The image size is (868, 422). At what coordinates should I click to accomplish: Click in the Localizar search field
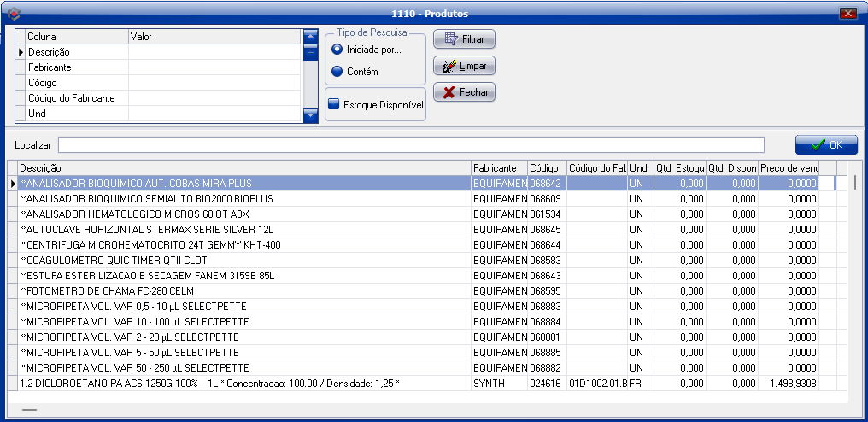point(410,144)
